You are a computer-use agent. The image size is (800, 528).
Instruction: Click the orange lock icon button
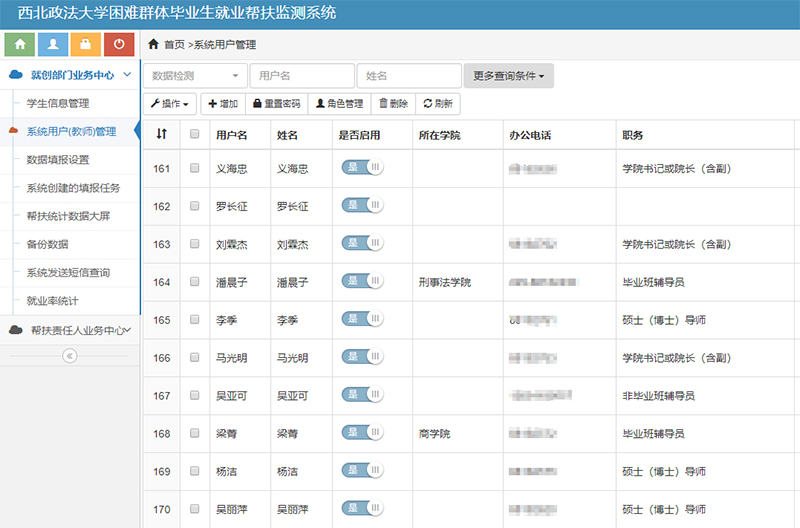click(x=86, y=44)
